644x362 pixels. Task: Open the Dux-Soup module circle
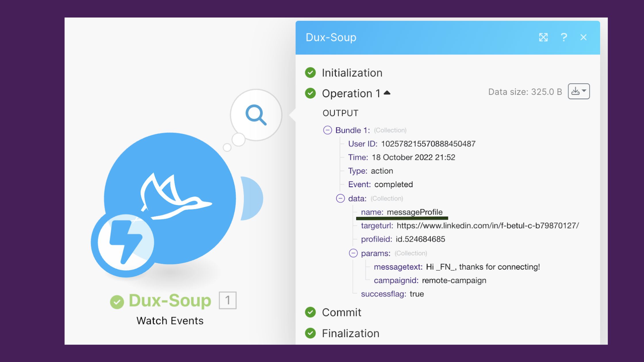170,198
